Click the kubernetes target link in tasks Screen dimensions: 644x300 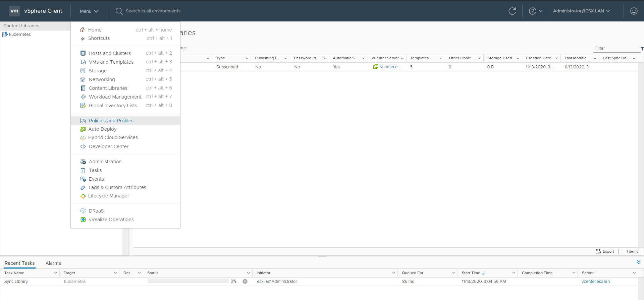pos(75,282)
